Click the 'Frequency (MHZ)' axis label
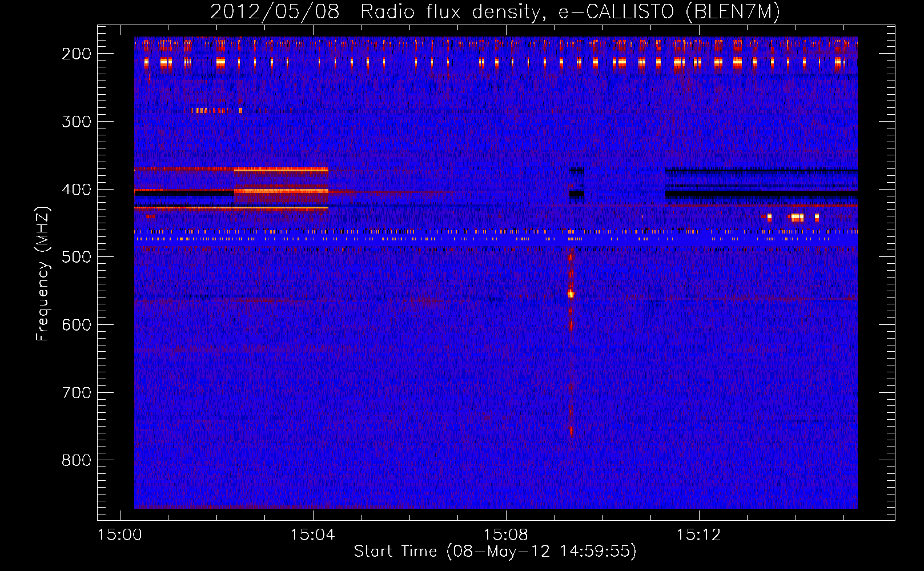 coord(43,274)
